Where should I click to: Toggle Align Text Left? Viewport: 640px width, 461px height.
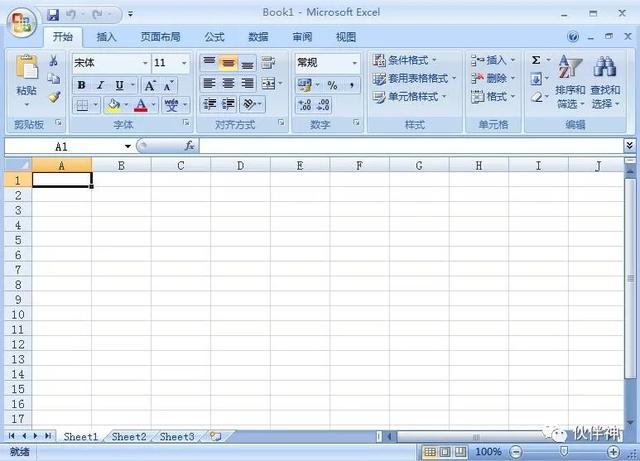(209, 84)
